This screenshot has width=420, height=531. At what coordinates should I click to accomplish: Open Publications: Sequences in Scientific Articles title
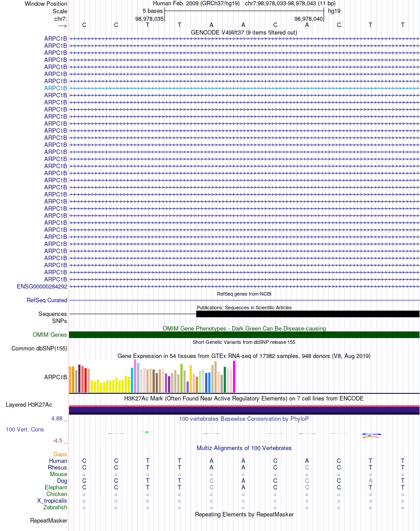coord(244,308)
